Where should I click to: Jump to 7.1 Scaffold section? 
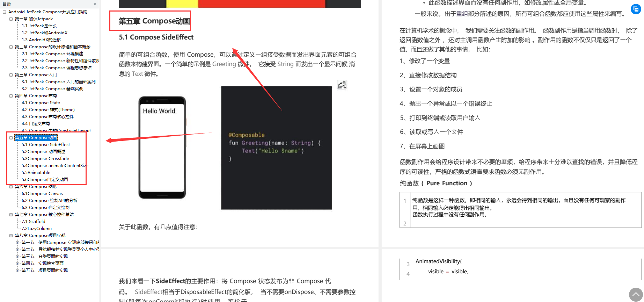click(x=33, y=222)
